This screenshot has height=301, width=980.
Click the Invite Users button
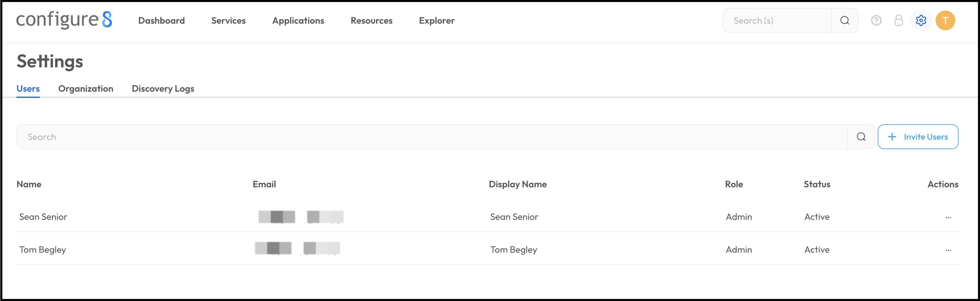(x=917, y=137)
